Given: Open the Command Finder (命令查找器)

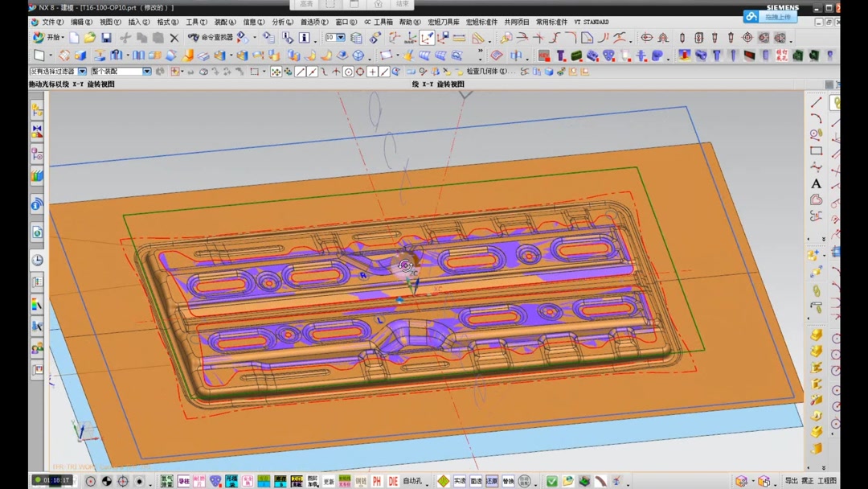Looking at the screenshot, I should [x=211, y=38].
